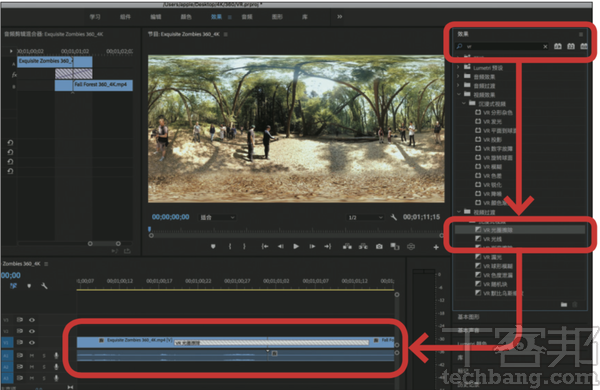Click the Program monitor playhead marker

(150, 229)
